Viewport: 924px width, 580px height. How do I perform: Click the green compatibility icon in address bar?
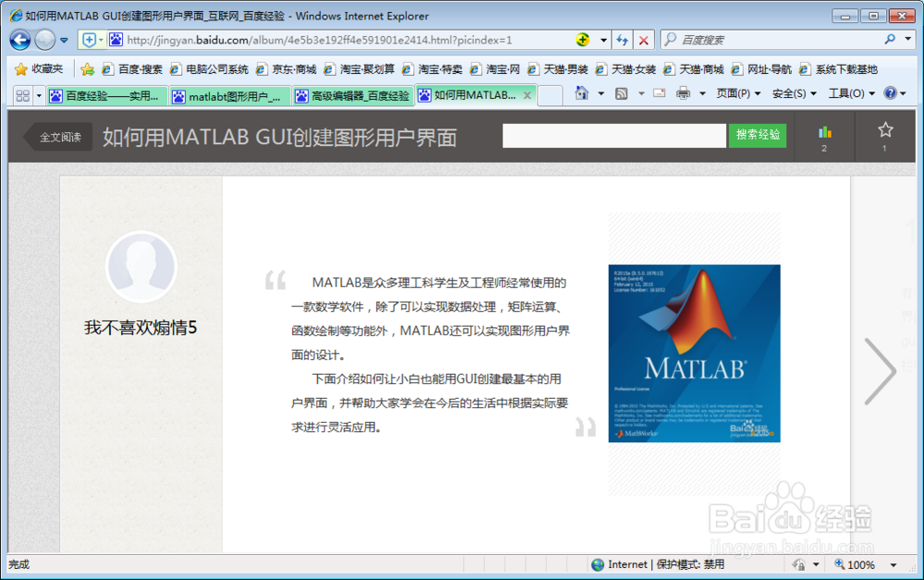click(583, 40)
